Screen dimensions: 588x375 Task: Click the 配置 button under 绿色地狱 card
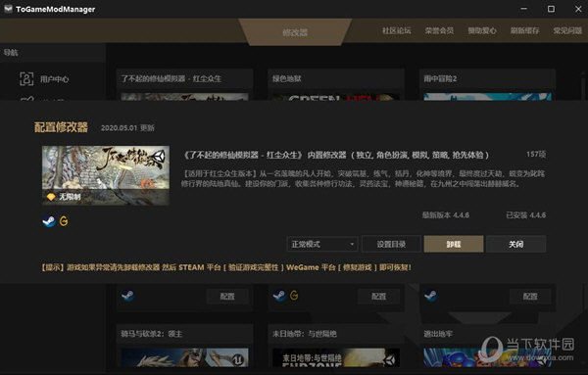coord(378,297)
